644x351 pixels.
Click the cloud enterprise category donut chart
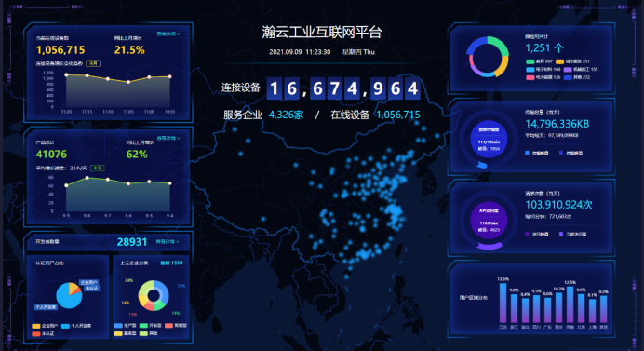tap(154, 295)
